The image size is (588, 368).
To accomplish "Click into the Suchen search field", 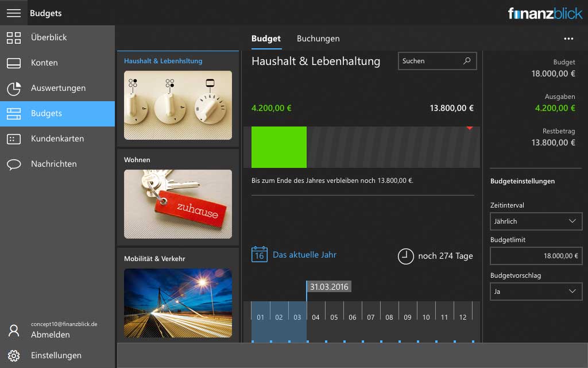I will [x=437, y=61].
